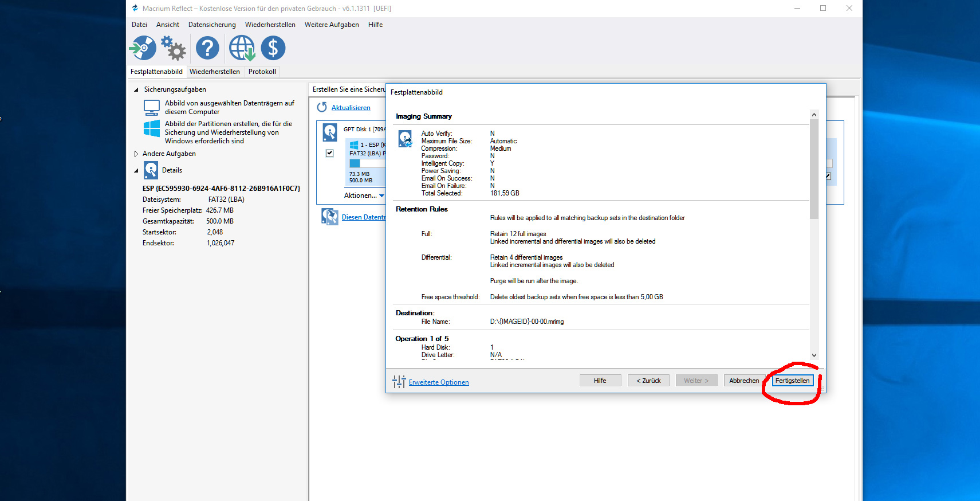Collapse the Sicherungsaufgaben section
Screen dimensions: 980x501
(x=136, y=89)
